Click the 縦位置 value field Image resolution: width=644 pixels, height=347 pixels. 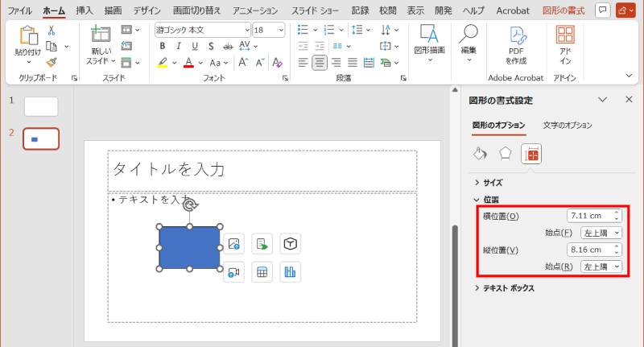click(x=591, y=250)
